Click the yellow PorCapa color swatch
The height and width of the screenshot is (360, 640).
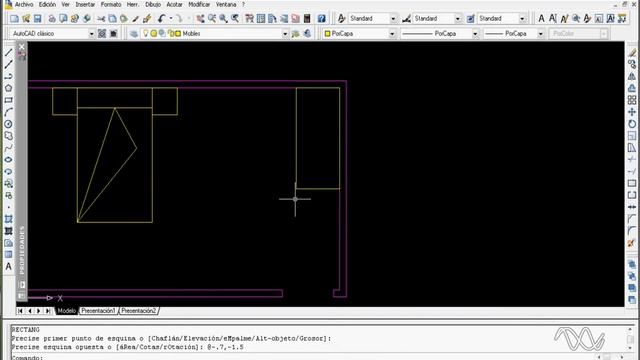pyautogui.click(x=327, y=33)
